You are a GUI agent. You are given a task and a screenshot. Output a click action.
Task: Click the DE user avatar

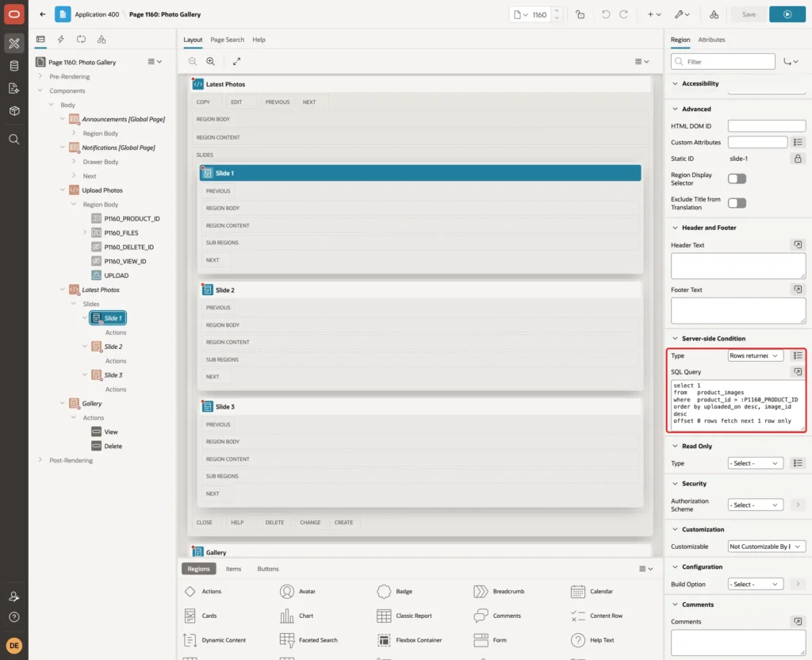tap(14, 646)
